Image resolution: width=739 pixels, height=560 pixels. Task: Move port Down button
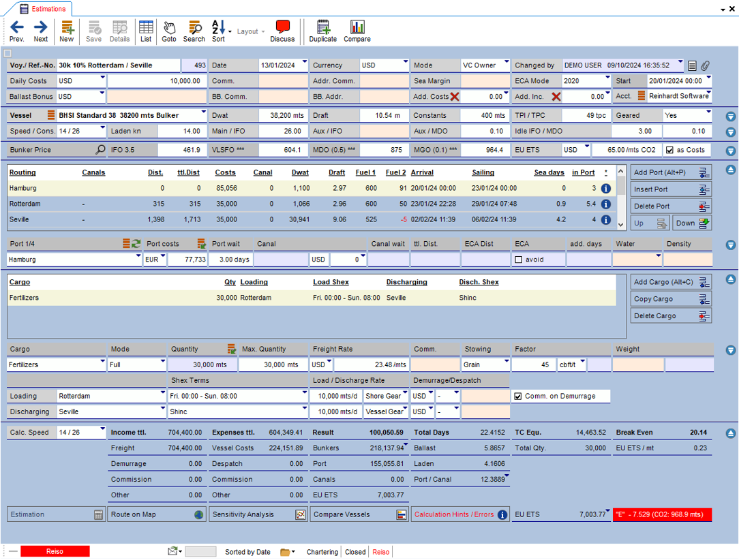(x=692, y=223)
